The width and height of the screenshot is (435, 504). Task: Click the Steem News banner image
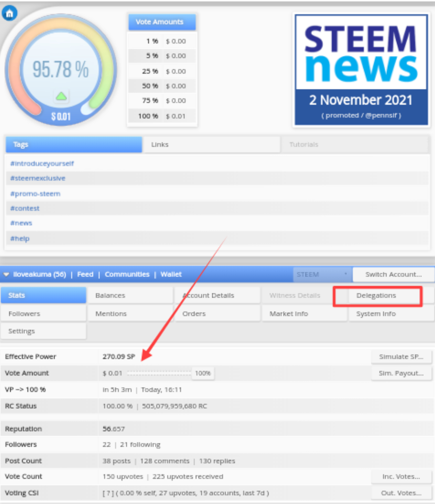[361, 70]
